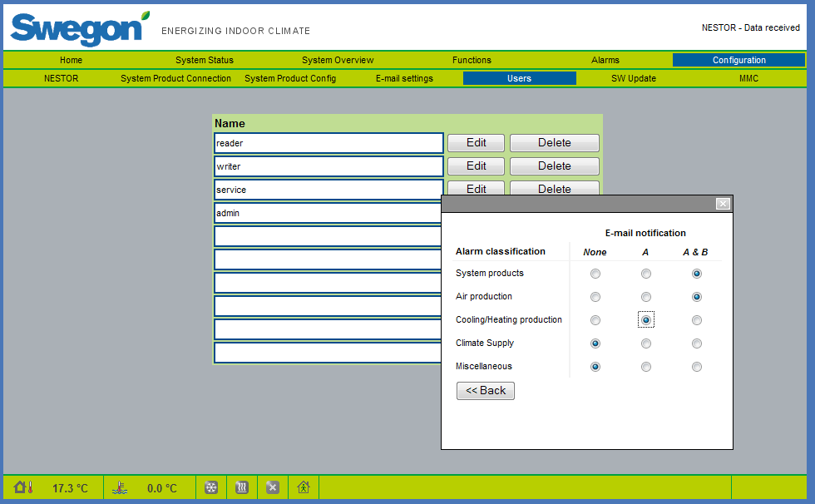Select A & B for Air production
The image size is (815, 504).
697,297
